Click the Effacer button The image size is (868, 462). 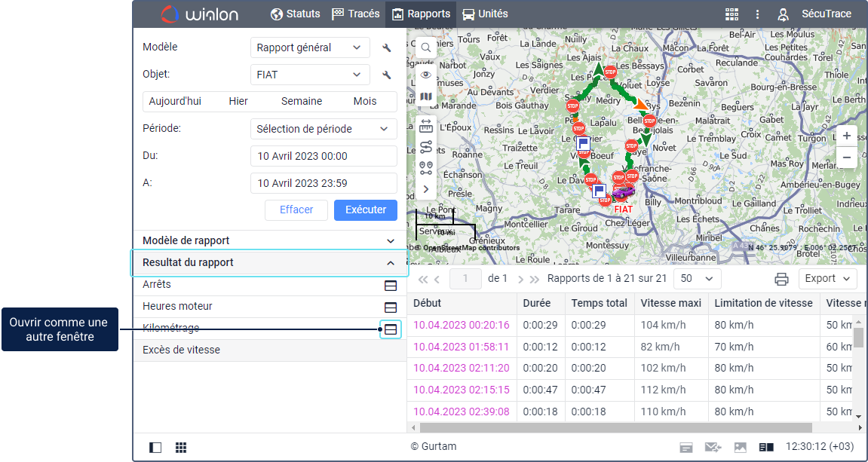(x=296, y=210)
